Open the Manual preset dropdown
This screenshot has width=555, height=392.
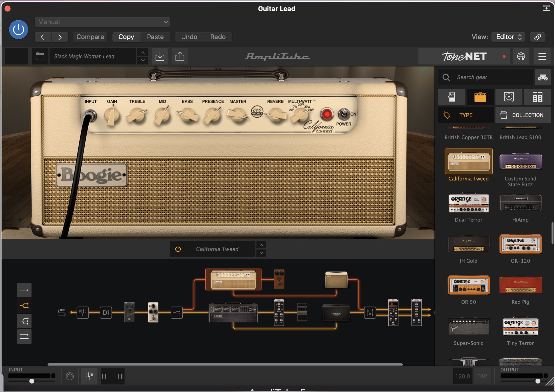[102, 22]
